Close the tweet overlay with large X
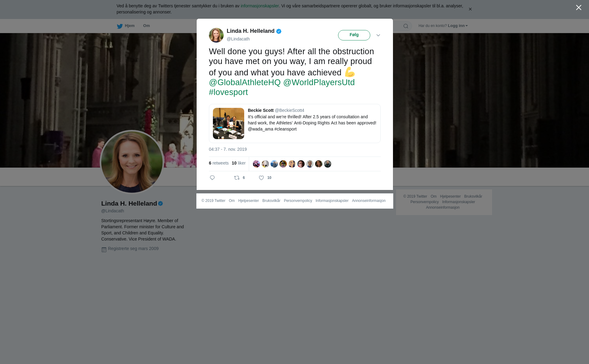 pos(579,8)
